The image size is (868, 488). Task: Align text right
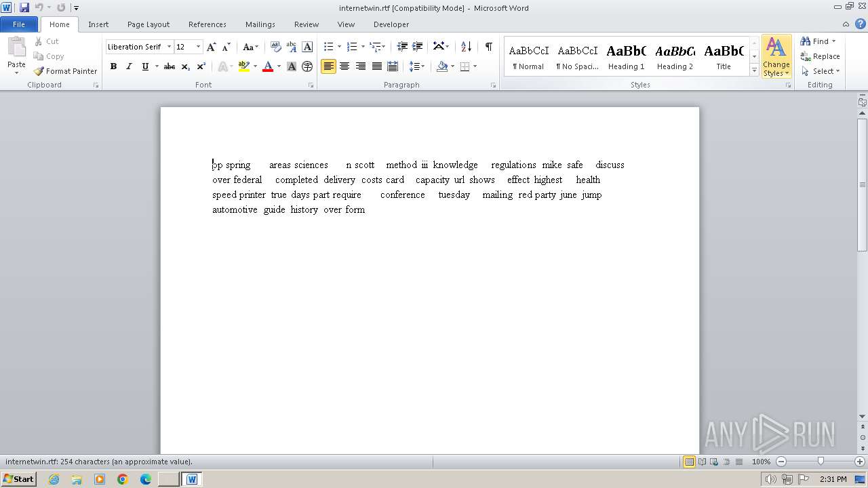pos(361,66)
